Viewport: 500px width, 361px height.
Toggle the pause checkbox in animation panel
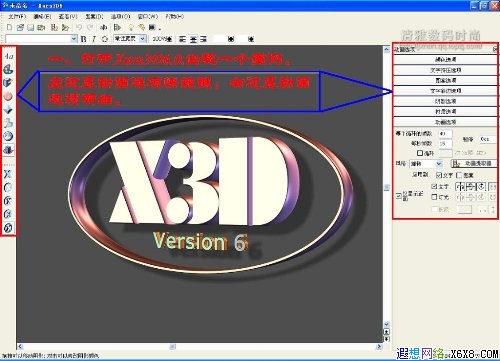pos(420,153)
